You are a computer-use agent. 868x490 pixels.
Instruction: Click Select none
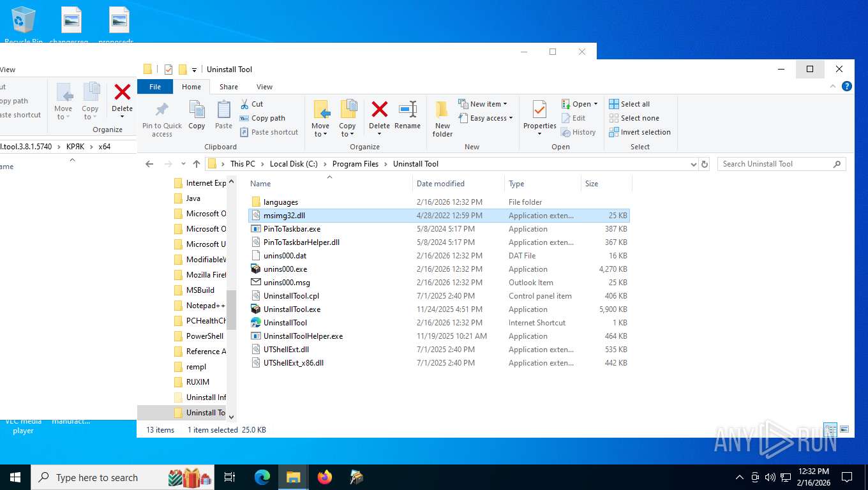634,118
